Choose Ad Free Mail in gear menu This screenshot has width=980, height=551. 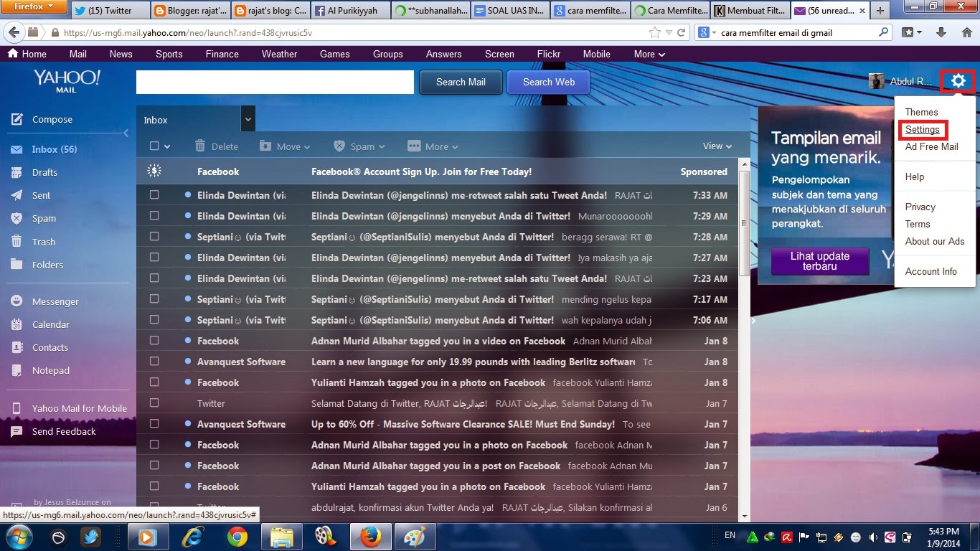coord(931,146)
